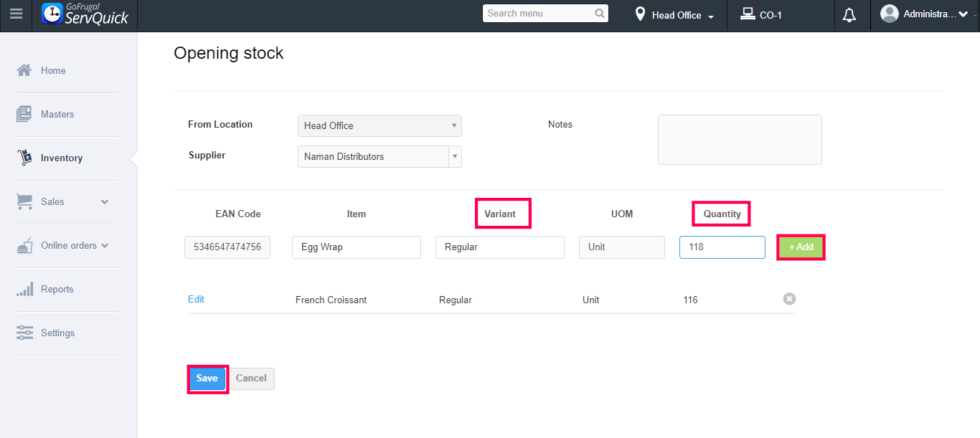
Task: Click the Head Office location pin icon
Action: pos(640,14)
